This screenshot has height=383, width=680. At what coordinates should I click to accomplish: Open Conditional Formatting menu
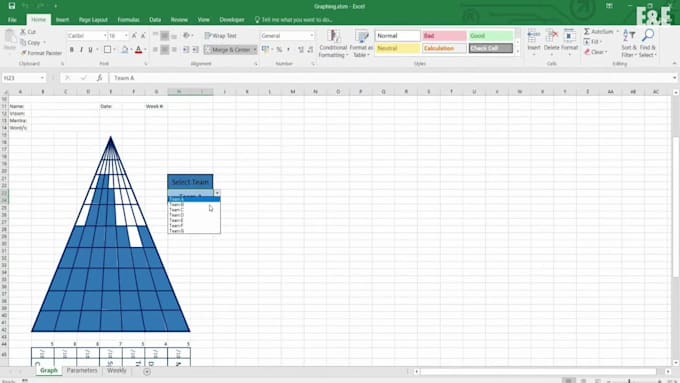pos(333,43)
